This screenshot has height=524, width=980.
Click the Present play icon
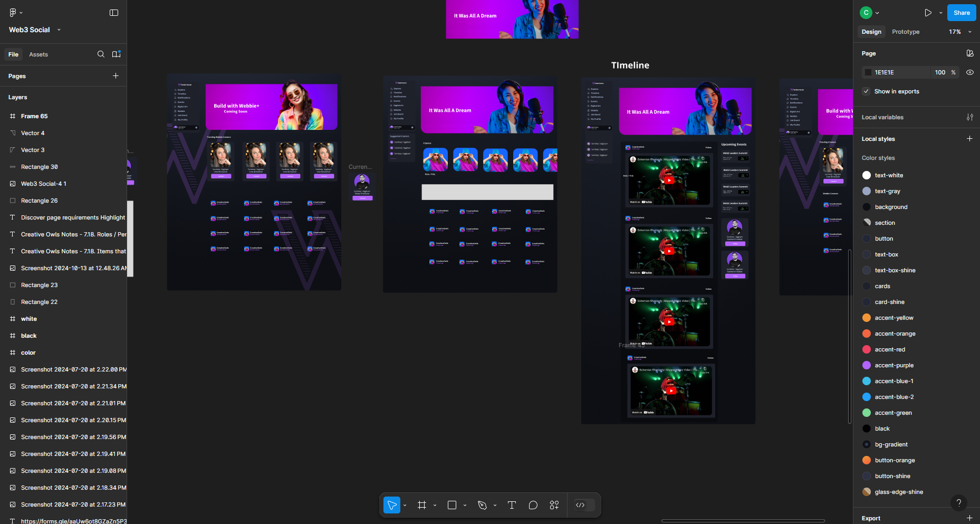pos(928,13)
